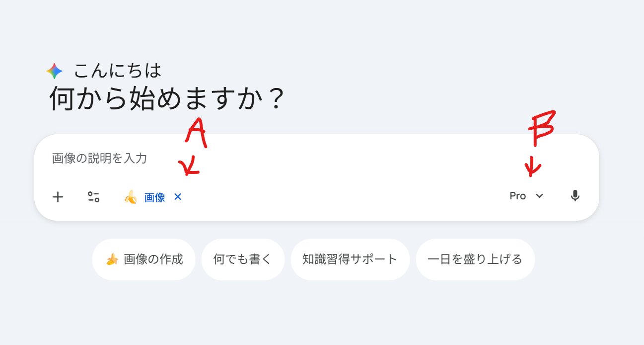The image size is (644, 345).
Task: Open the tools sliders icon
Action: [93, 197]
